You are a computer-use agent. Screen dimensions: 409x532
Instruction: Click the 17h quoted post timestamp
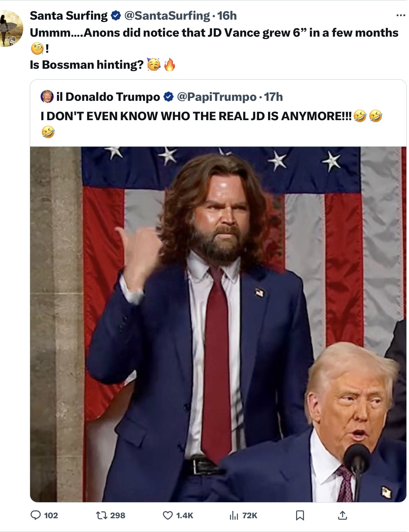coord(274,97)
